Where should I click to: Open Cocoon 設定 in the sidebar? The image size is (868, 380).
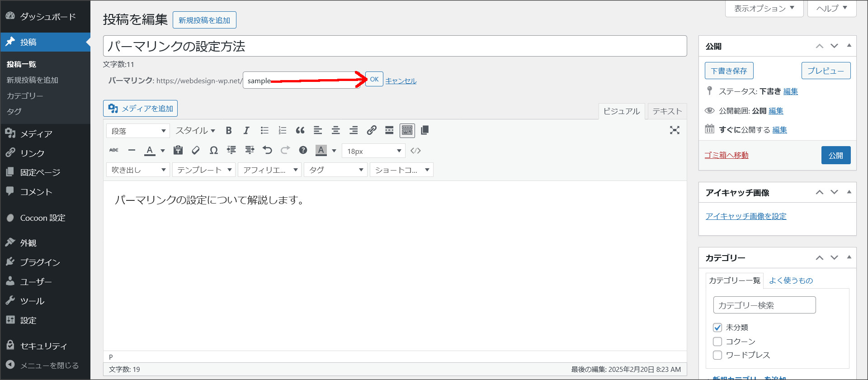tap(45, 218)
